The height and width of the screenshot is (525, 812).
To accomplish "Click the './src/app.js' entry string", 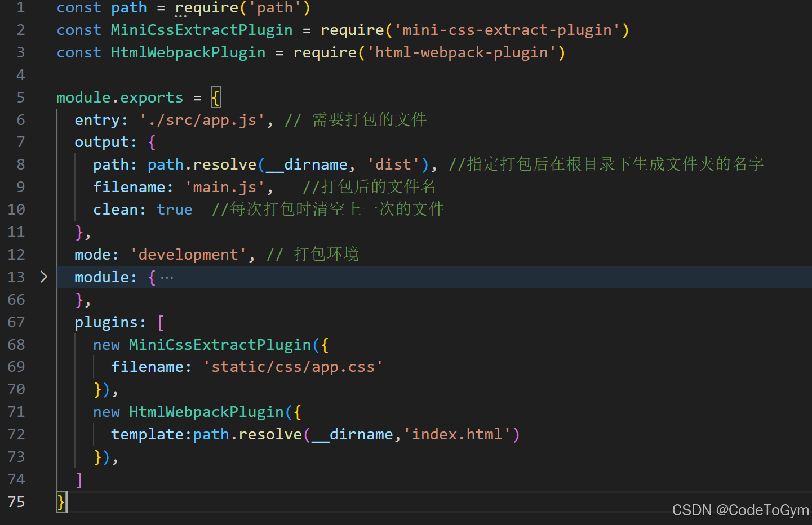I will click(x=202, y=120).
